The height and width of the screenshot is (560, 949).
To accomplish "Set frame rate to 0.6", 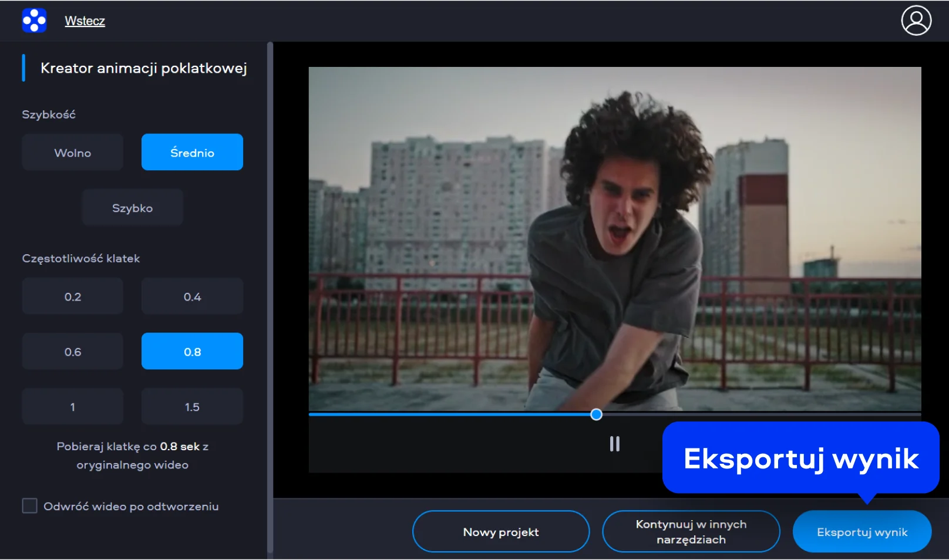I will tap(73, 352).
